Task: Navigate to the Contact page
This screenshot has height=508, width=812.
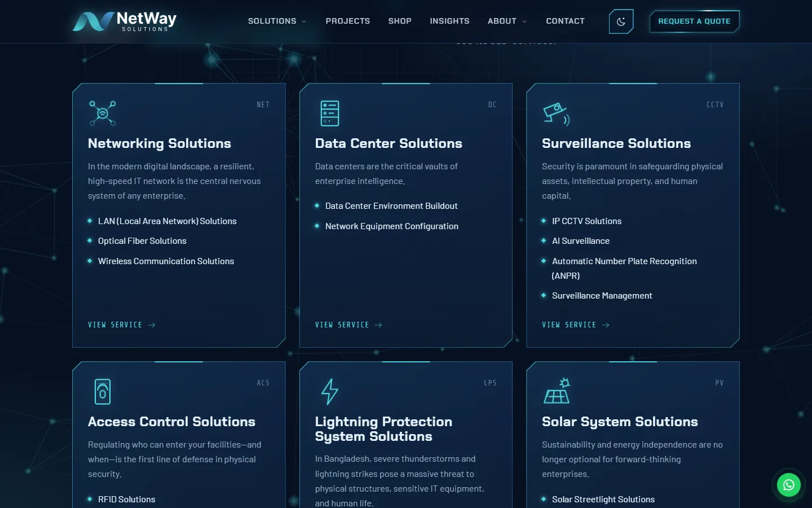Action: click(565, 21)
